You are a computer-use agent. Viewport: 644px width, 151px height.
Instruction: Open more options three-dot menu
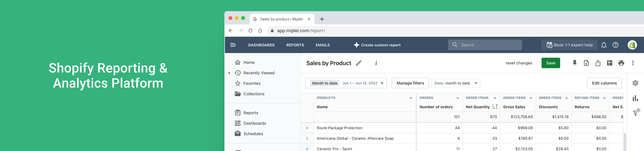(x=633, y=63)
